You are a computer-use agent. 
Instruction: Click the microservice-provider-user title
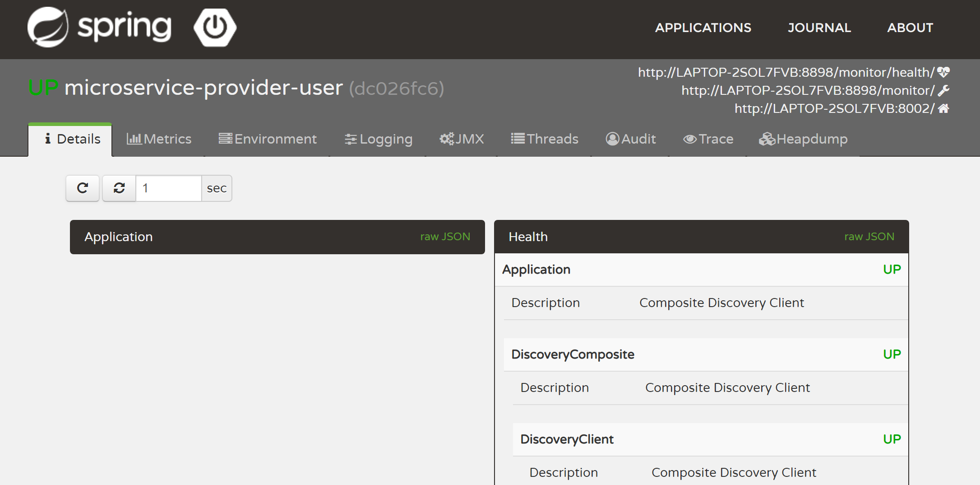pos(203,88)
